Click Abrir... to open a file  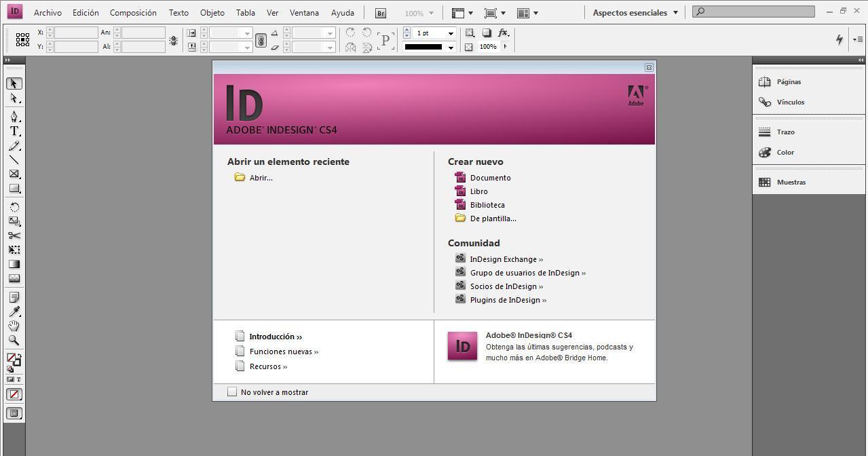[261, 178]
